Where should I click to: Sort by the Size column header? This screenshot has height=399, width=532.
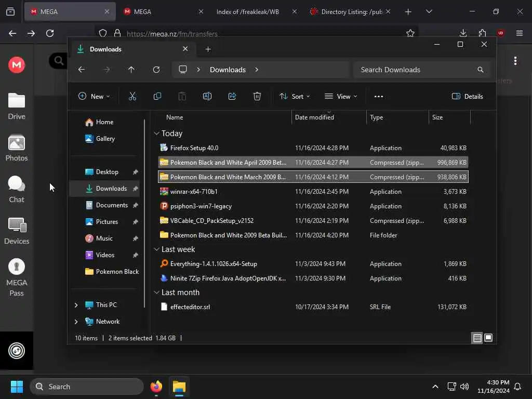click(437, 117)
